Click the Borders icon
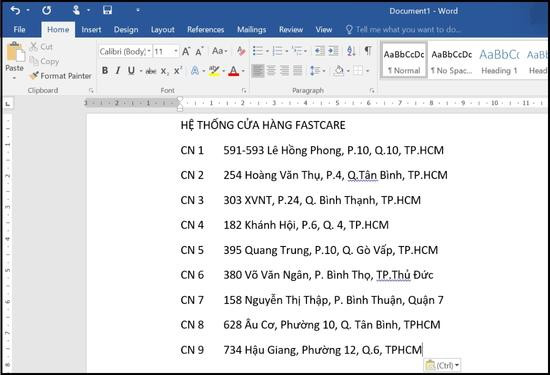Viewport: 550px width, 375px height. tap(358, 71)
